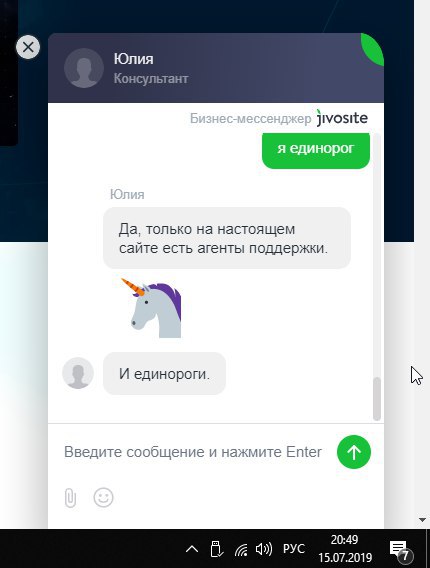Viewport: 430px width, 568px height.
Task: Show hidden tray icons chevron
Action: (x=192, y=549)
